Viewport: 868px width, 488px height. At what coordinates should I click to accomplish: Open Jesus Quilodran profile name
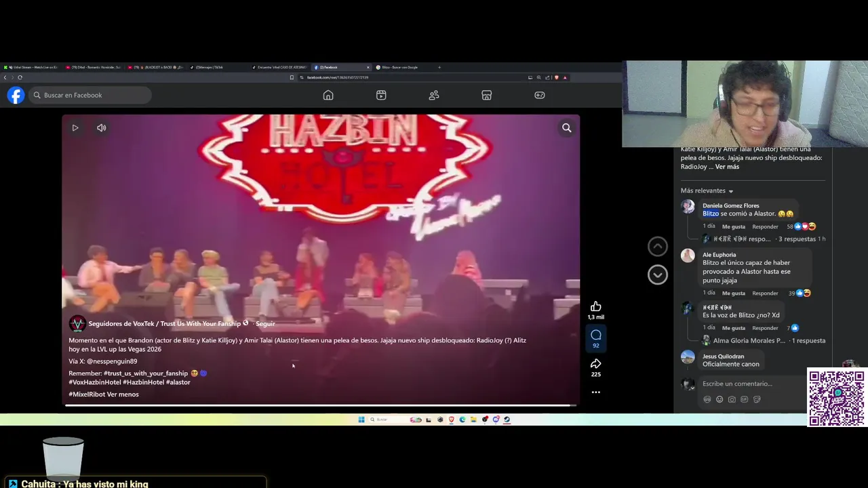[x=724, y=357]
